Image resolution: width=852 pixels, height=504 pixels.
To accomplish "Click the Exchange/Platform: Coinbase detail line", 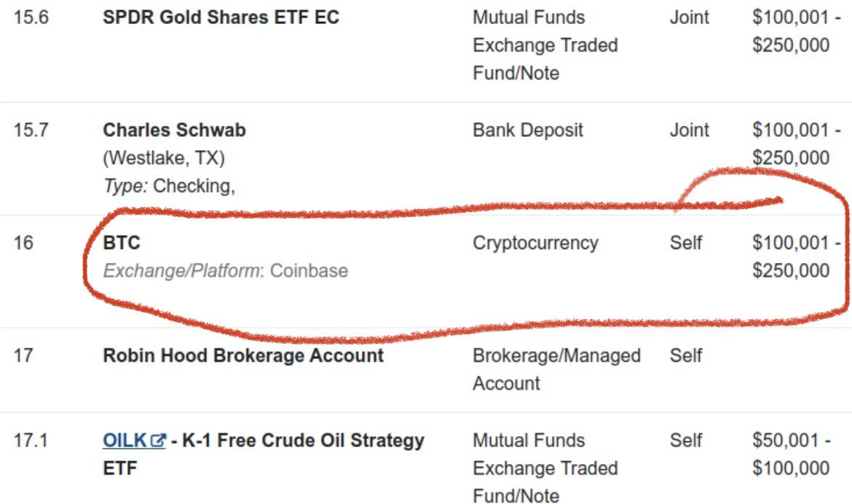I will [x=225, y=271].
